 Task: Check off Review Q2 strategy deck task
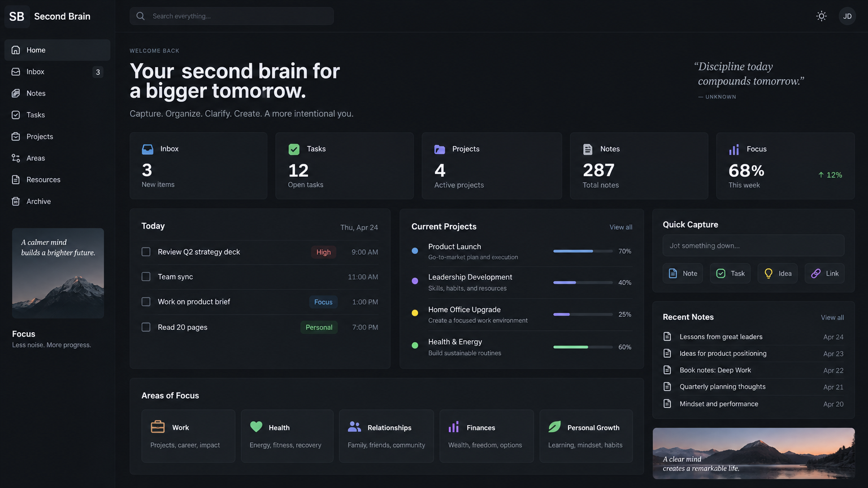tap(146, 252)
